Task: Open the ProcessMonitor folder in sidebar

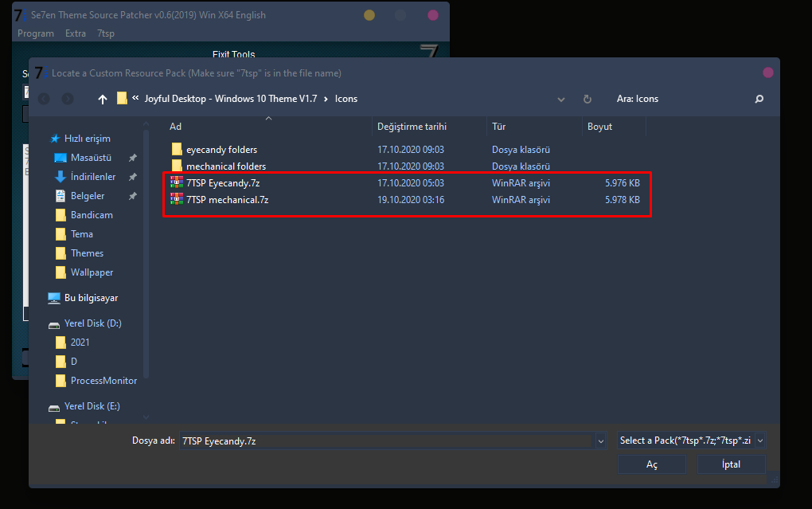Action: (x=103, y=381)
